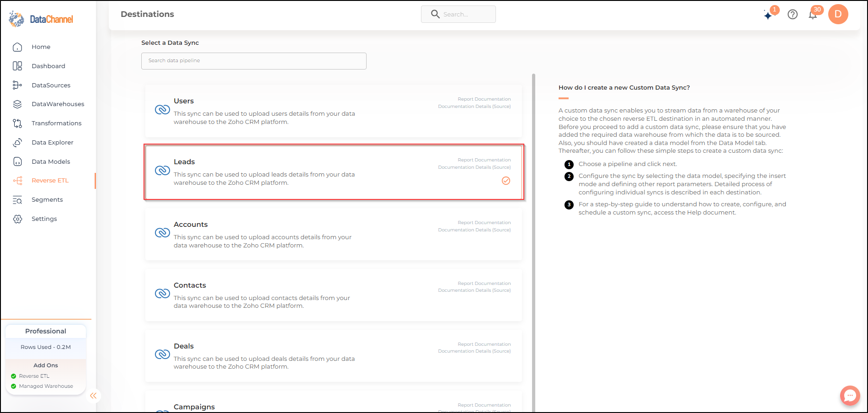
Task: Open Dashboard from sidebar
Action: coord(48,66)
